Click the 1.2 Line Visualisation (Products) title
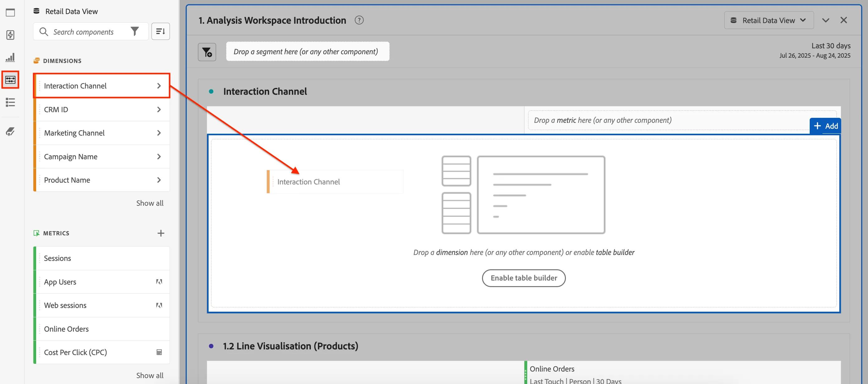Image resolution: width=868 pixels, height=384 pixels. [291, 346]
